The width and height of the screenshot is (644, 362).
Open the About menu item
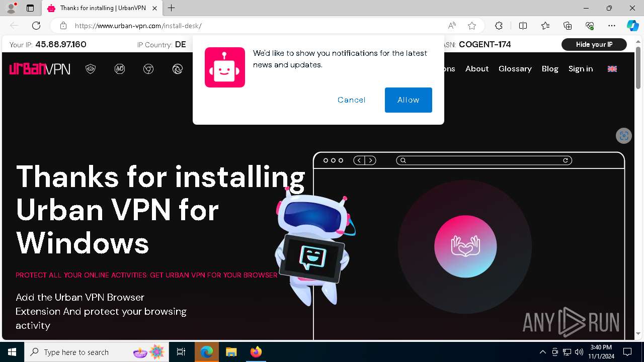pos(477,69)
